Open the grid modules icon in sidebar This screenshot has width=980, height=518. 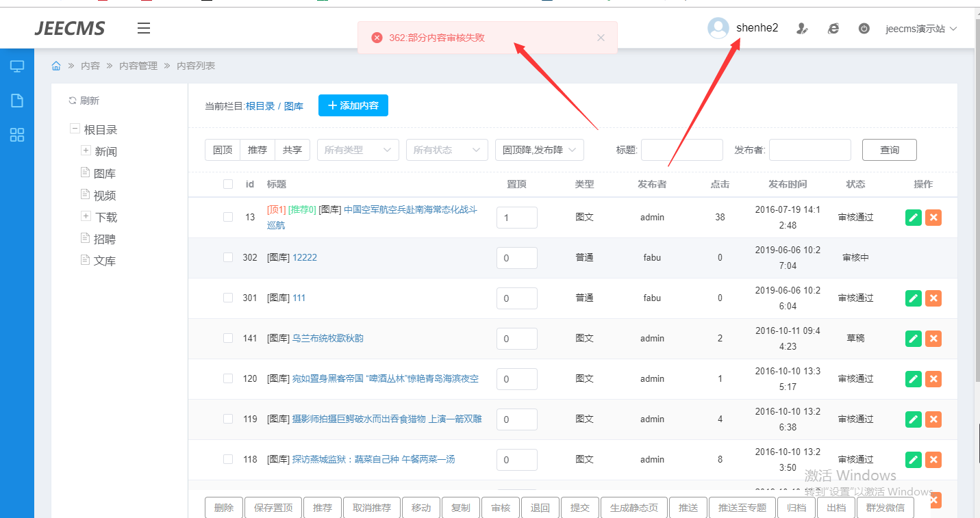[x=17, y=135]
